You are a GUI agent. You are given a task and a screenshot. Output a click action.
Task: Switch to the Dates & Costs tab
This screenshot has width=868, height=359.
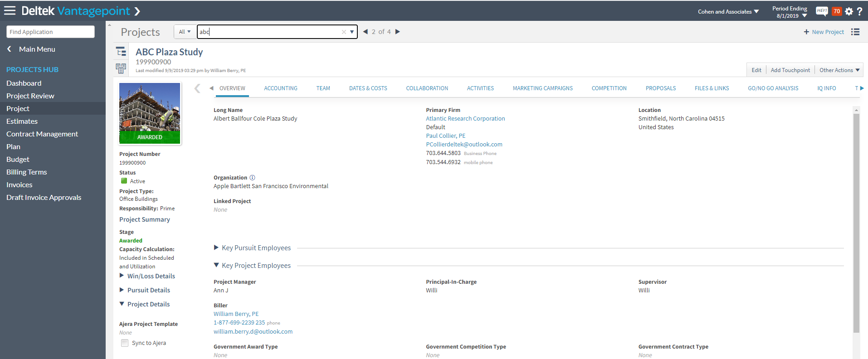pyautogui.click(x=368, y=88)
